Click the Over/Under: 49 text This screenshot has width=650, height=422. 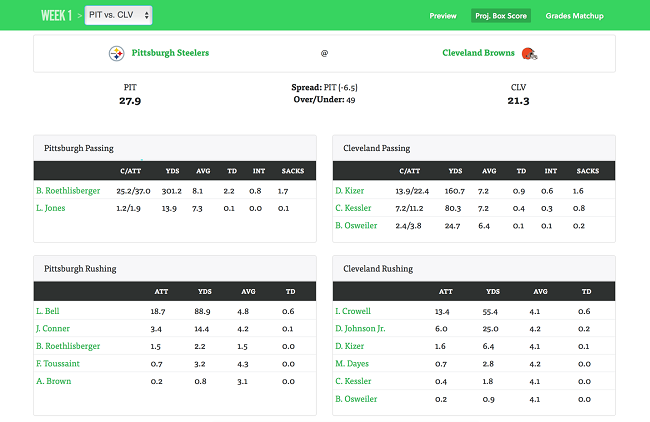pyautogui.click(x=324, y=99)
